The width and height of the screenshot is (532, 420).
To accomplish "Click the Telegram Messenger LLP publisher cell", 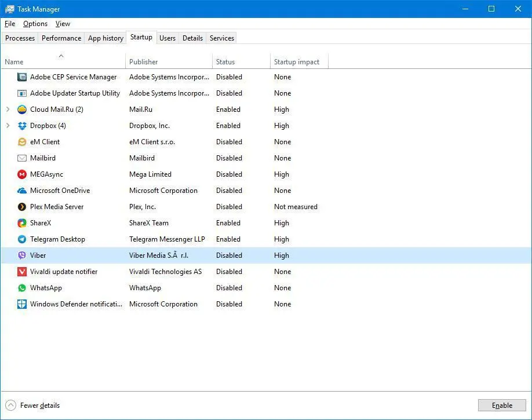I will 167,239.
